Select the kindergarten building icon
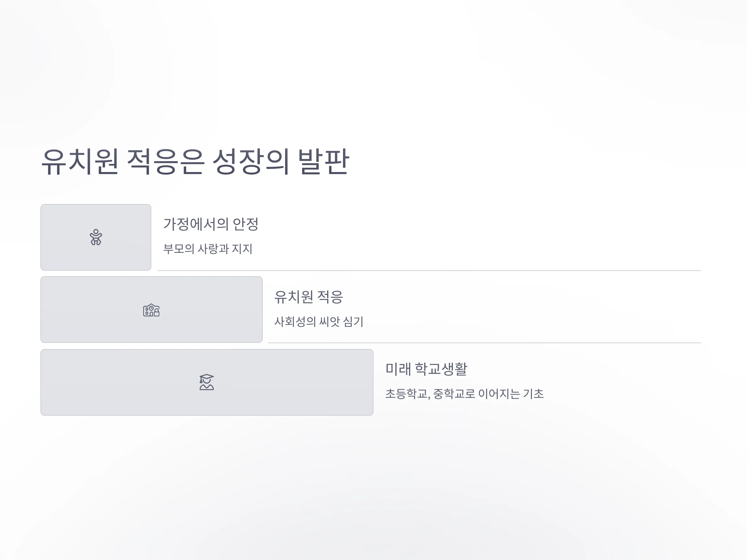This screenshot has width=747, height=560. (151, 310)
